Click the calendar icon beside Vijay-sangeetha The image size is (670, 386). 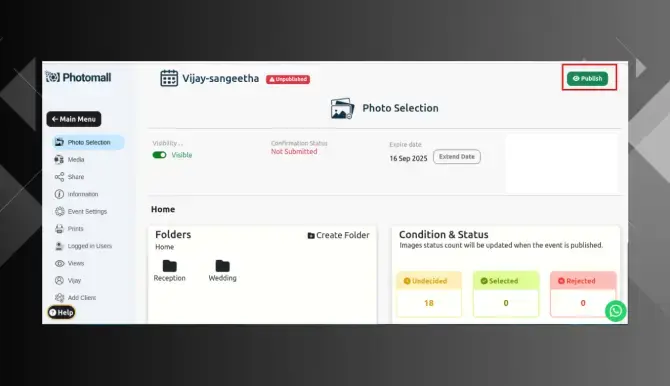pos(169,78)
